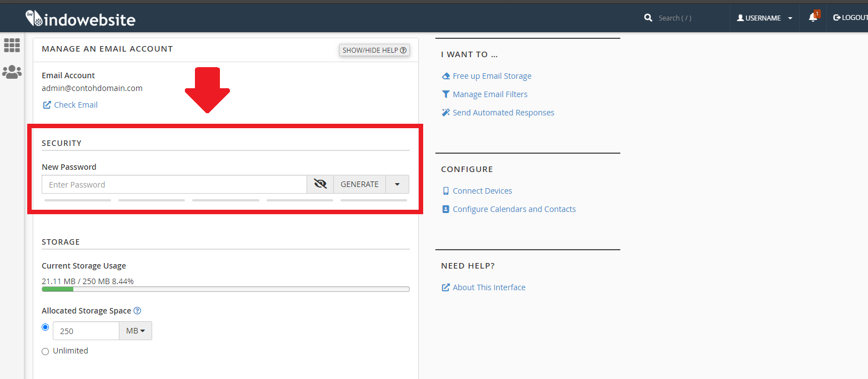Open the User Manager people icon
The image size is (868, 379).
point(12,72)
